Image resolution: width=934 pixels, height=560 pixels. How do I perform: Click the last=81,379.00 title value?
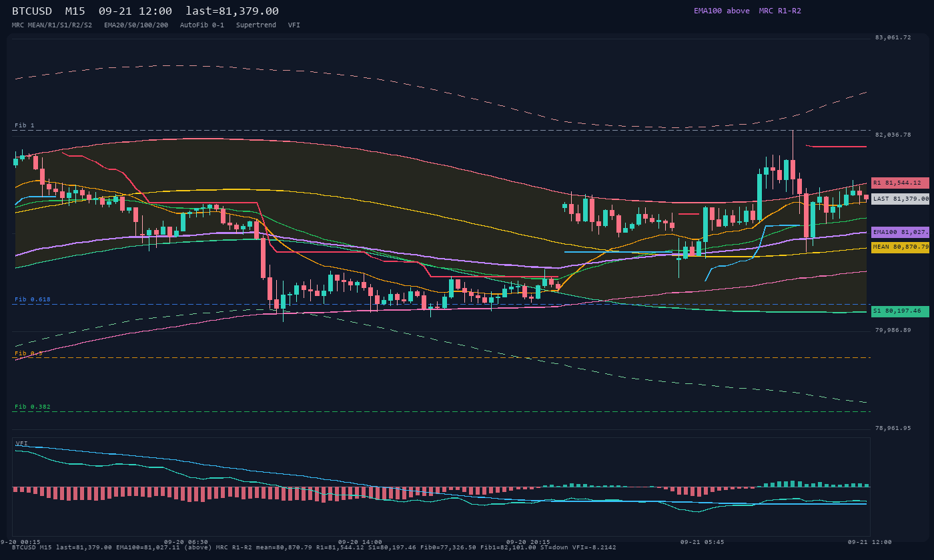coord(232,11)
